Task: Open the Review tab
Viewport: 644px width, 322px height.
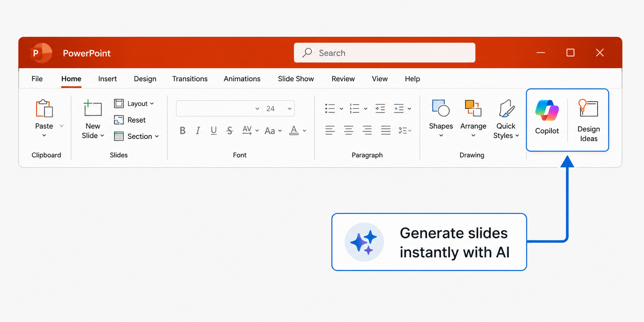Action: pos(343,79)
